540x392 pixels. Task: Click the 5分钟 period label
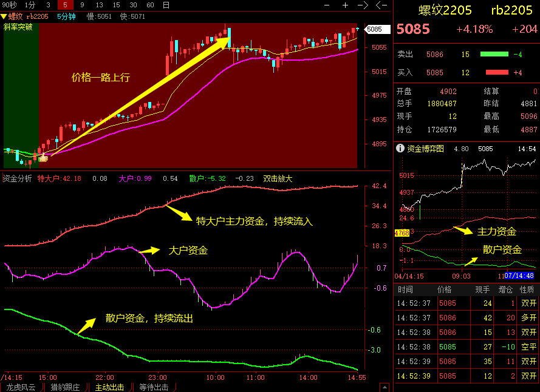(66, 16)
